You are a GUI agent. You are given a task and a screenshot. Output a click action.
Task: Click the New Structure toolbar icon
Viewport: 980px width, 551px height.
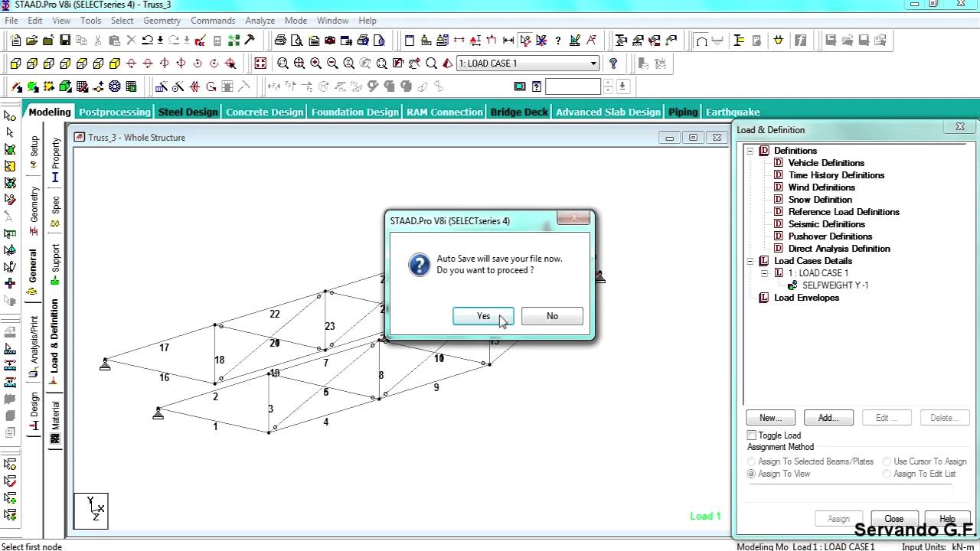15,41
